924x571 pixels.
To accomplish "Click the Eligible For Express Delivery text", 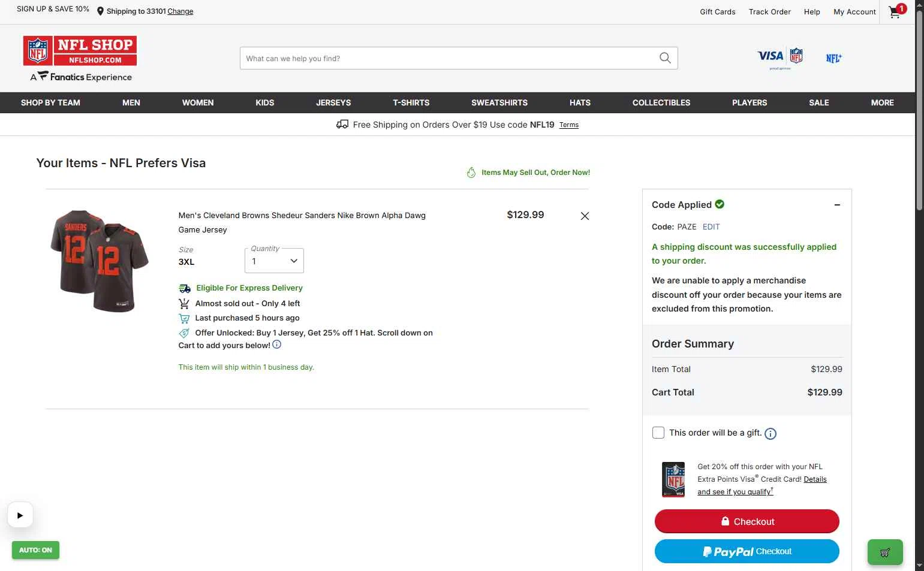I will click(249, 288).
